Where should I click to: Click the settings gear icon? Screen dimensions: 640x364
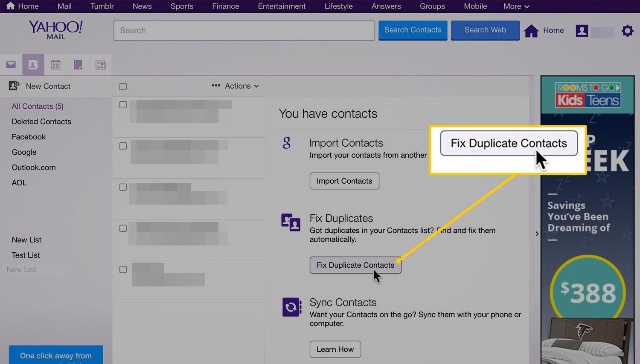coord(627,31)
